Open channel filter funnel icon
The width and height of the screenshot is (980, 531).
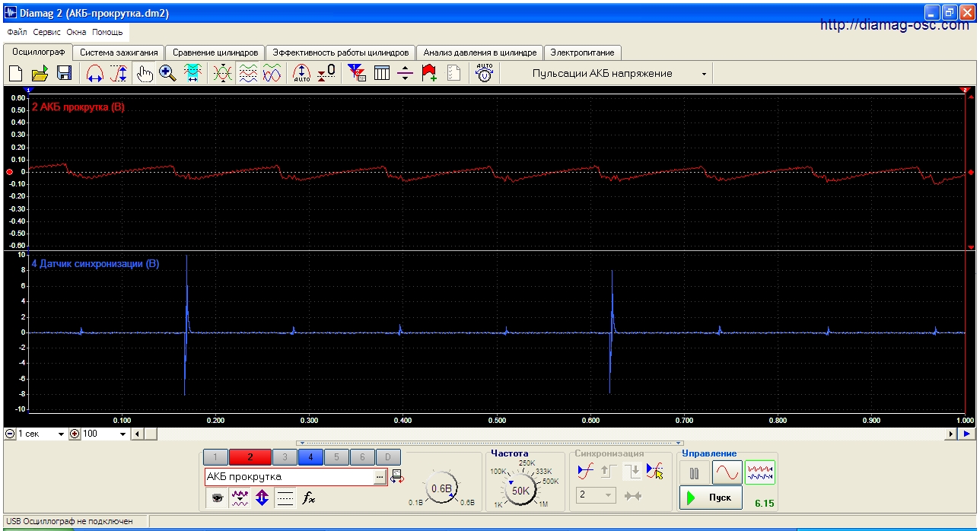356,73
